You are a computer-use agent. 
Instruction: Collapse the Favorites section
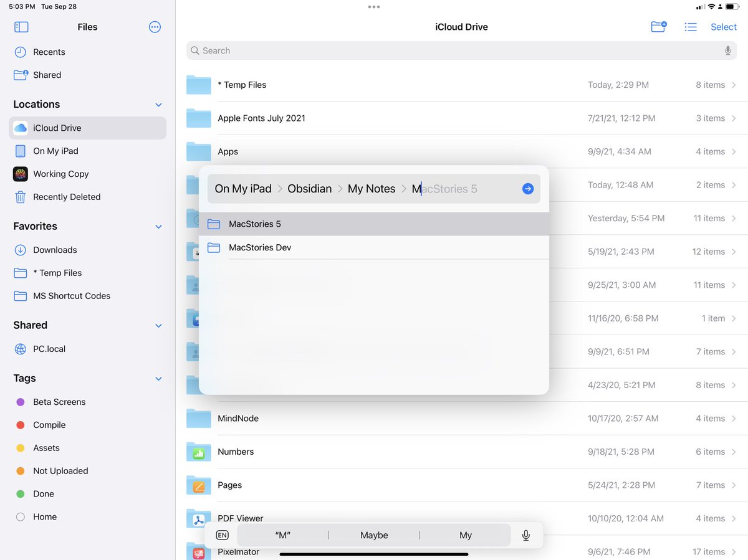pos(158,227)
